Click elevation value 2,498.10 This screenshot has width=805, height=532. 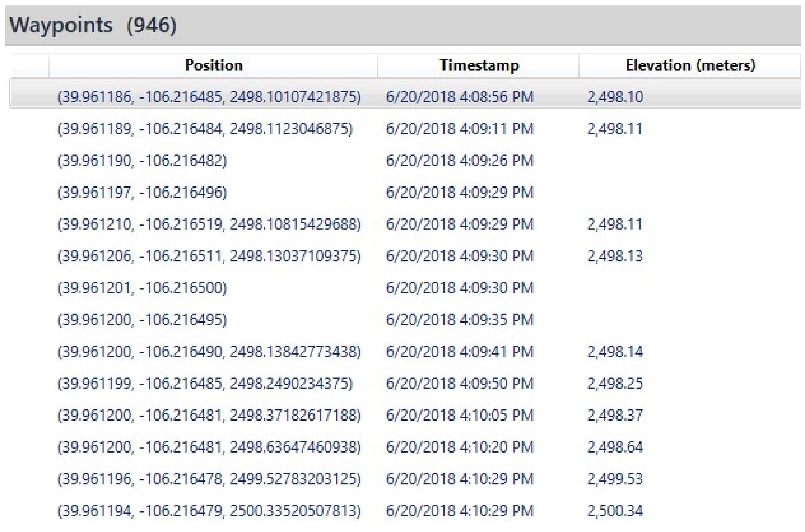pos(615,97)
